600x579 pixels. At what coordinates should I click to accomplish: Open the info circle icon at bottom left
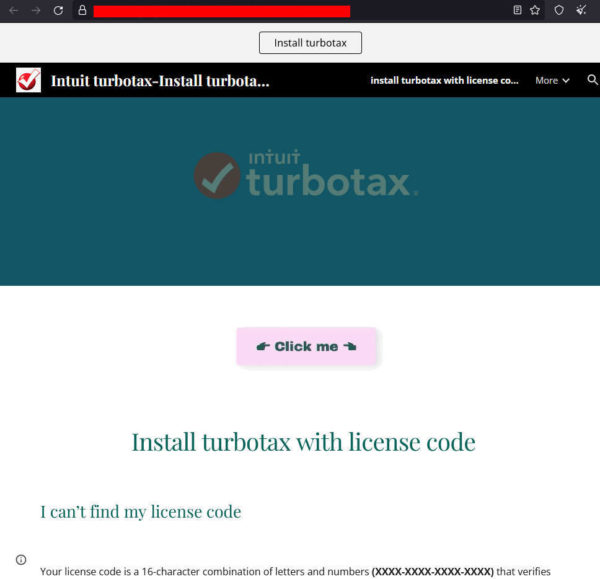21,559
